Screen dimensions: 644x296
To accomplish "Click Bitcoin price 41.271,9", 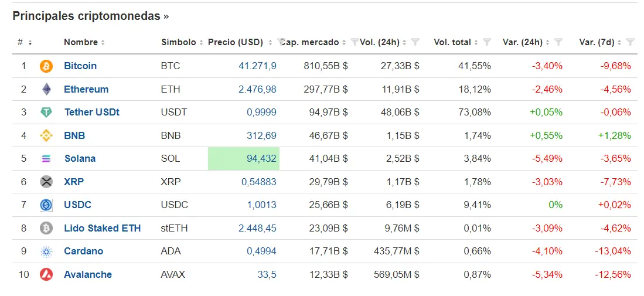I will (x=257, y=66).
